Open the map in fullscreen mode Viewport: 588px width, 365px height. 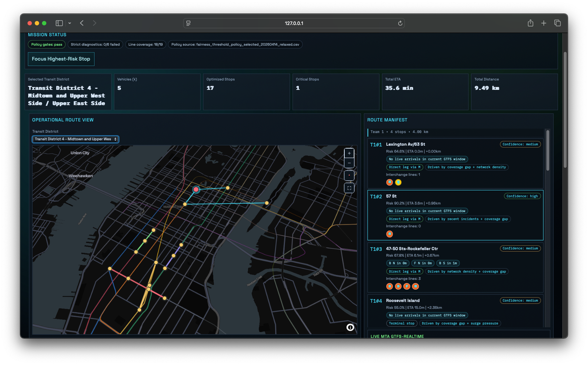349,188
